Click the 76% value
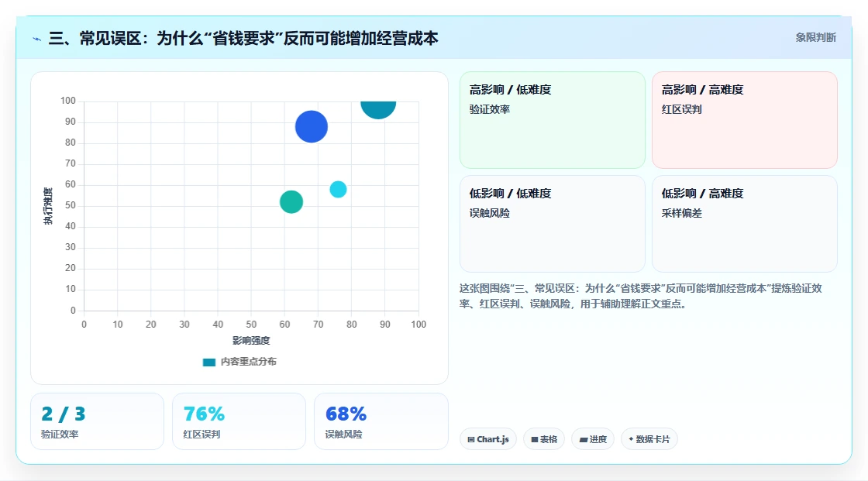Image resolution: width=868 pixels, height=481 pixels. [x=204, y=414]
